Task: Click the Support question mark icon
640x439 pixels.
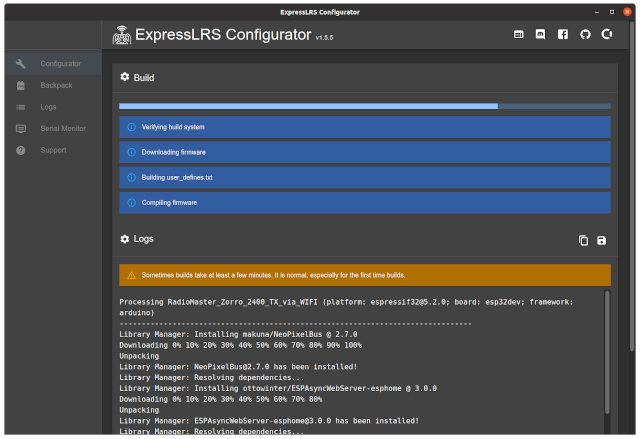Action: click(20, 150)
